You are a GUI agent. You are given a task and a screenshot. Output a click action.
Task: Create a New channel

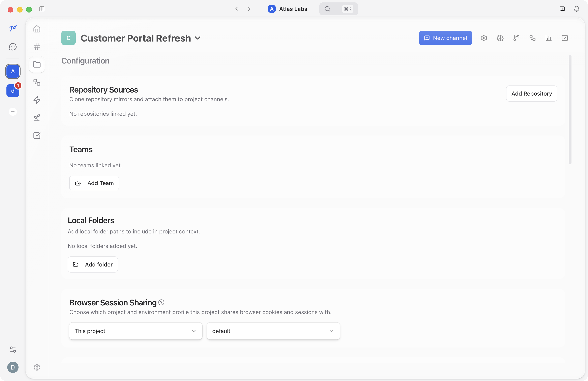[x=445, y=38]
